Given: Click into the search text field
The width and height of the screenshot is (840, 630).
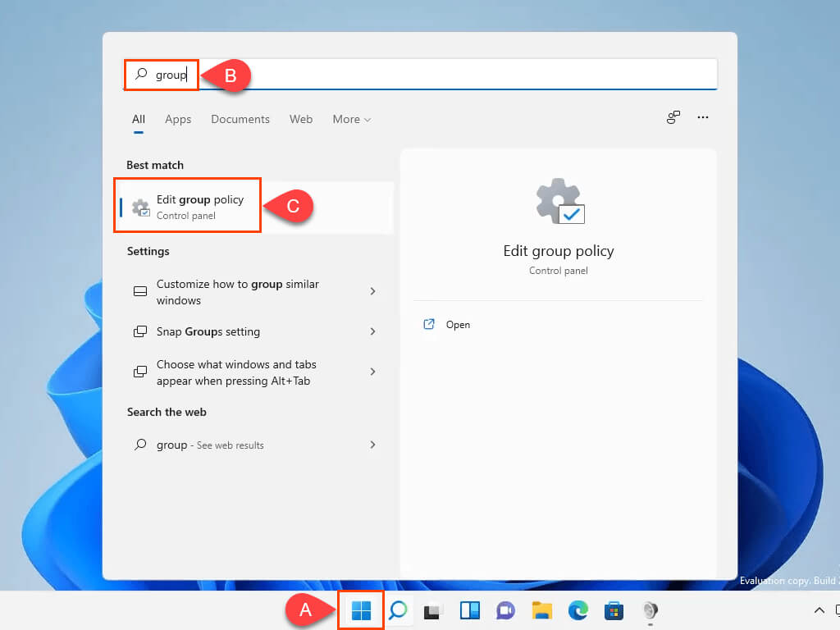Looking at the screenshot, I should click(421, 75).
